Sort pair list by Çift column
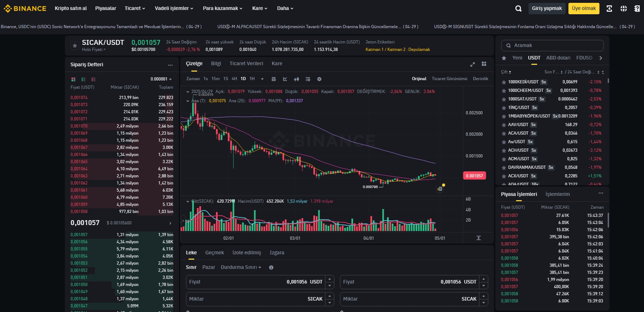The width and height of the screenshot is (644, 312). (506, 72)
